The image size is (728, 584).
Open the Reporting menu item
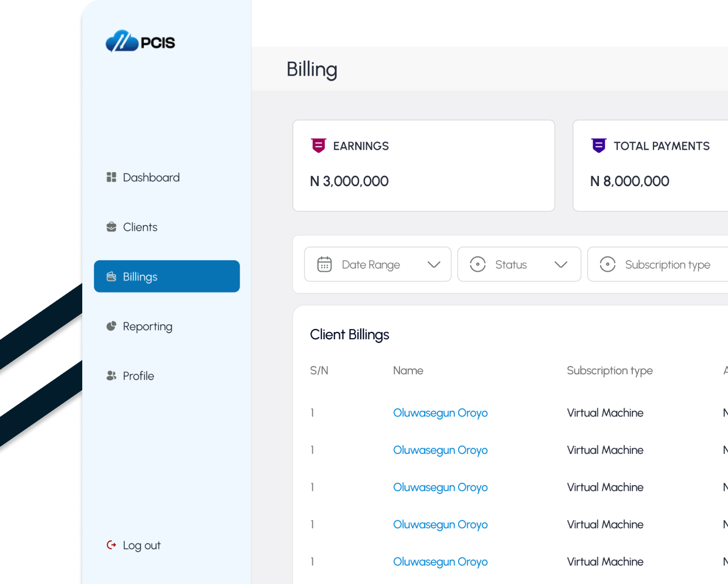[167, 326]
